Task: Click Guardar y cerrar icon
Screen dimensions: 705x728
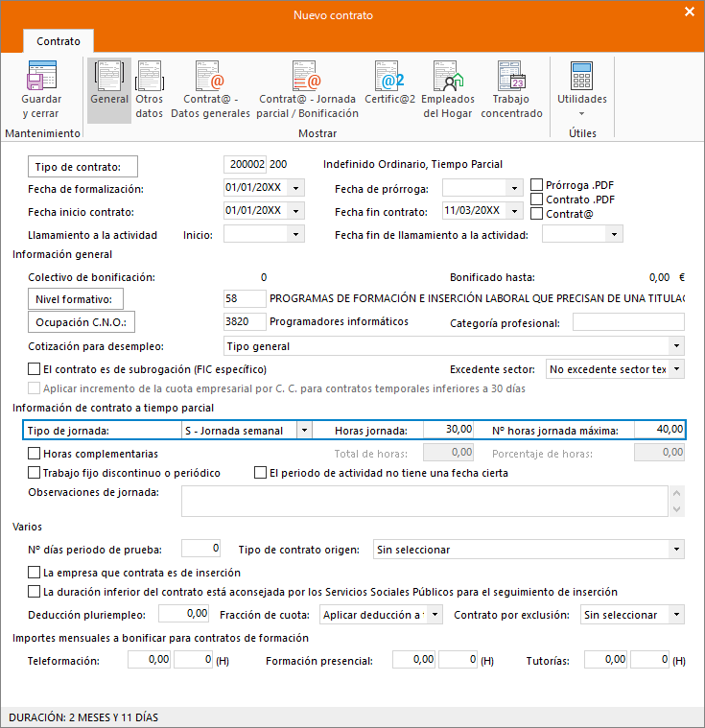Action: 41,89
